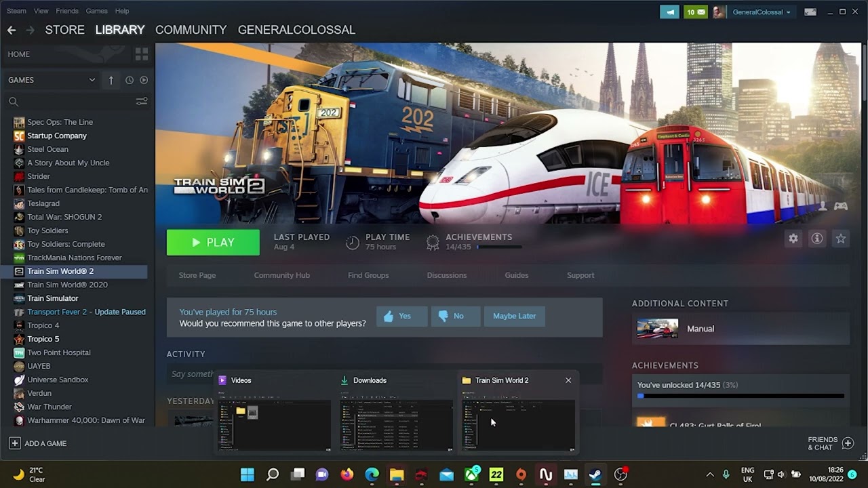Click ADD A GAME
This screenshot has width=868, height=488.
[39, 443]
